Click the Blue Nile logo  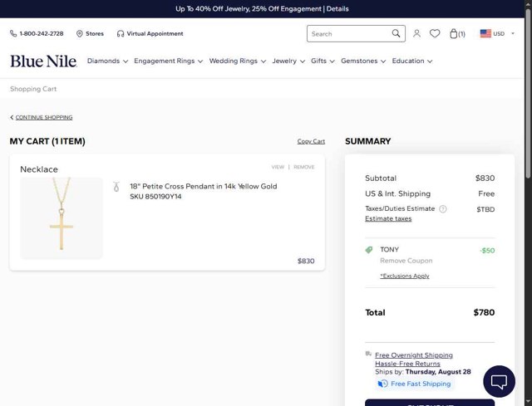43,61
